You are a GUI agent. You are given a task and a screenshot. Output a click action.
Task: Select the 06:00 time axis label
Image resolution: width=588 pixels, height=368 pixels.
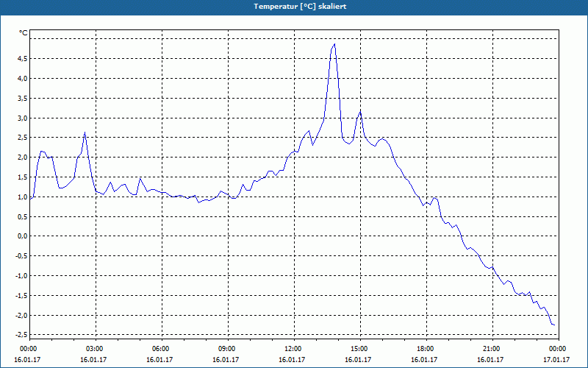pyautogui.click(x=160, y=349)
